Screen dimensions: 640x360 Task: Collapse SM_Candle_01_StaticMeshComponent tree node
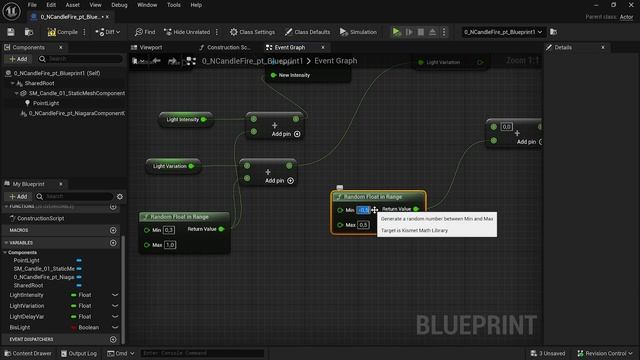click(17, 93)
